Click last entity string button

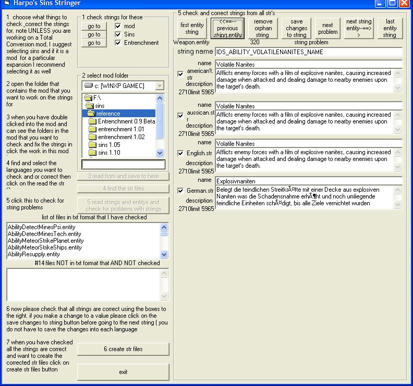point(390,28)
